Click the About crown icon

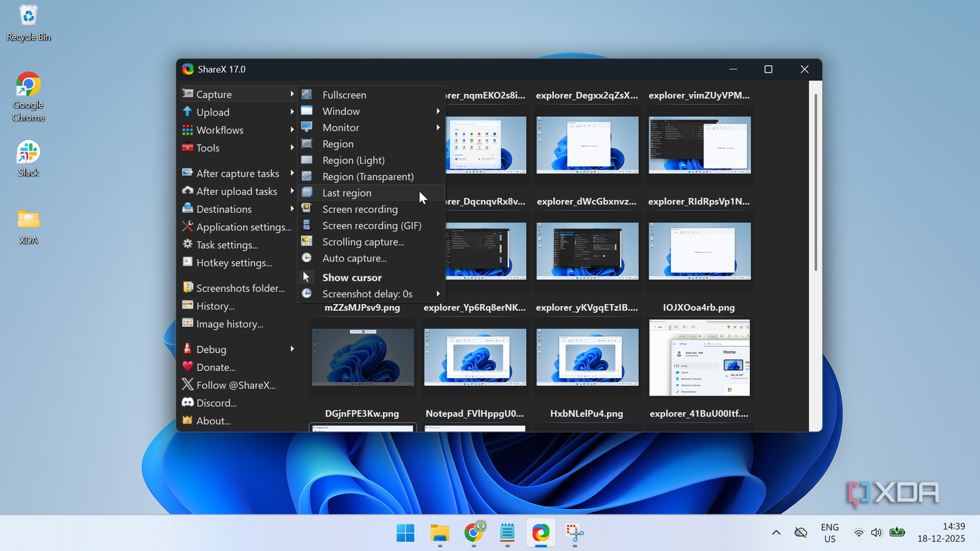[188, 420]
